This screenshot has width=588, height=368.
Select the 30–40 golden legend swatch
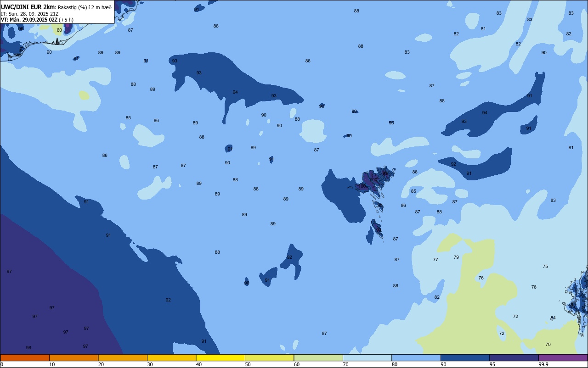point(171,357)
